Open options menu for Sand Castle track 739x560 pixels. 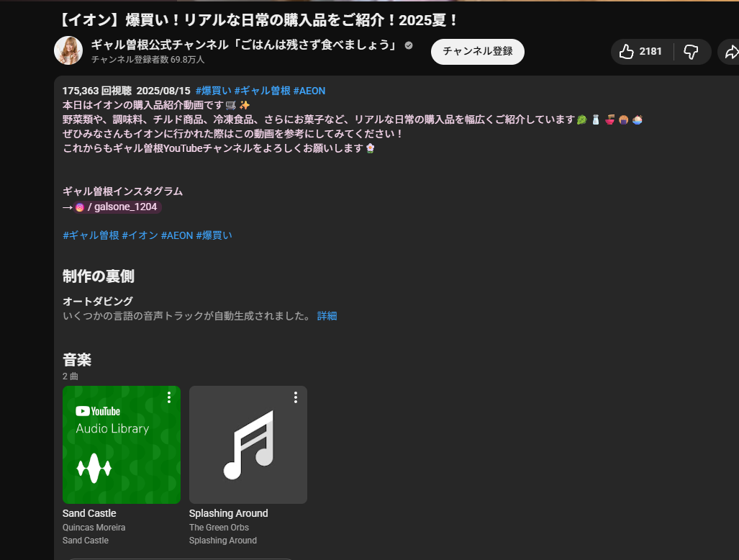pos(168,397)
